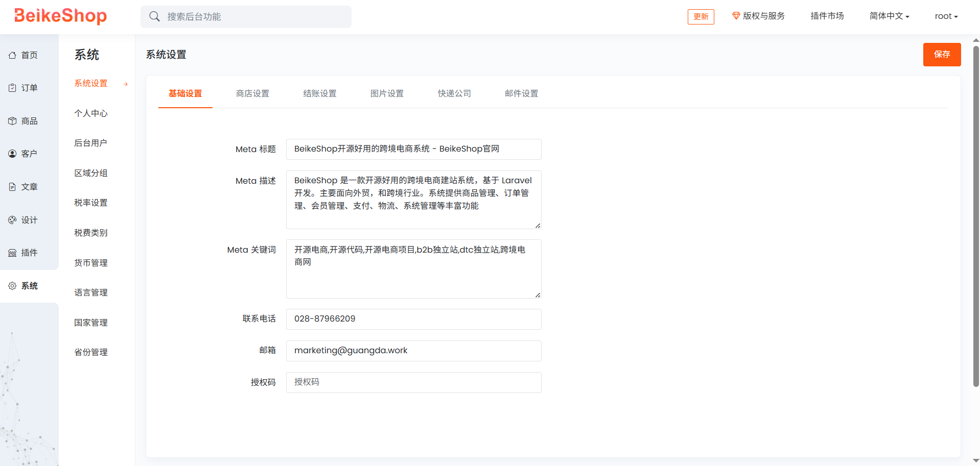Switch to the 商店设置 tab
980x466 pixels.
pos(252,93)
